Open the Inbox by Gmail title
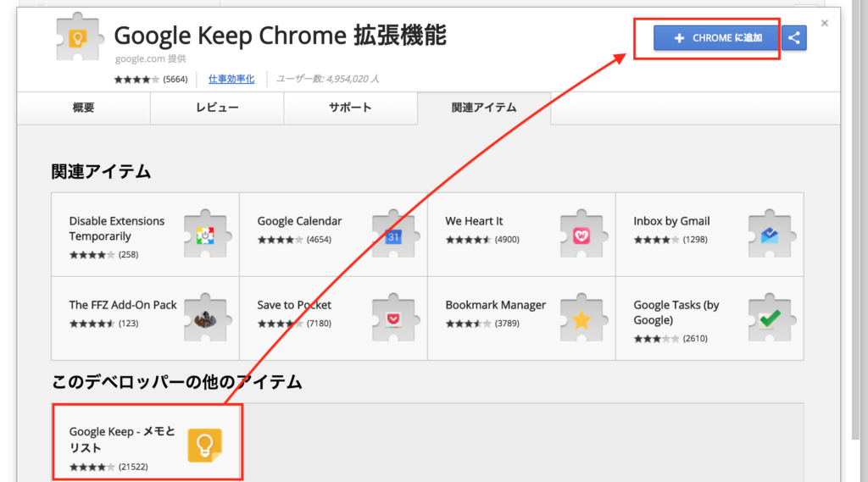This screenshot has height=482, width=868. coord(671,221)
